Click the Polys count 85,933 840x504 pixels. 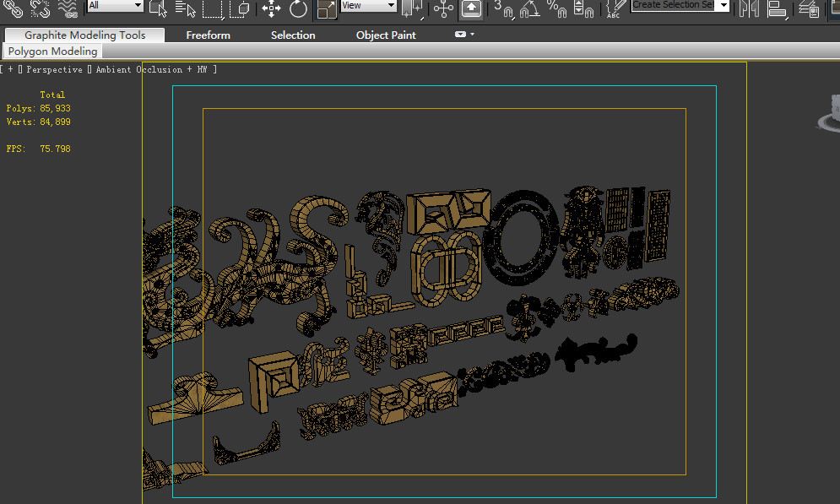(55, 108)
